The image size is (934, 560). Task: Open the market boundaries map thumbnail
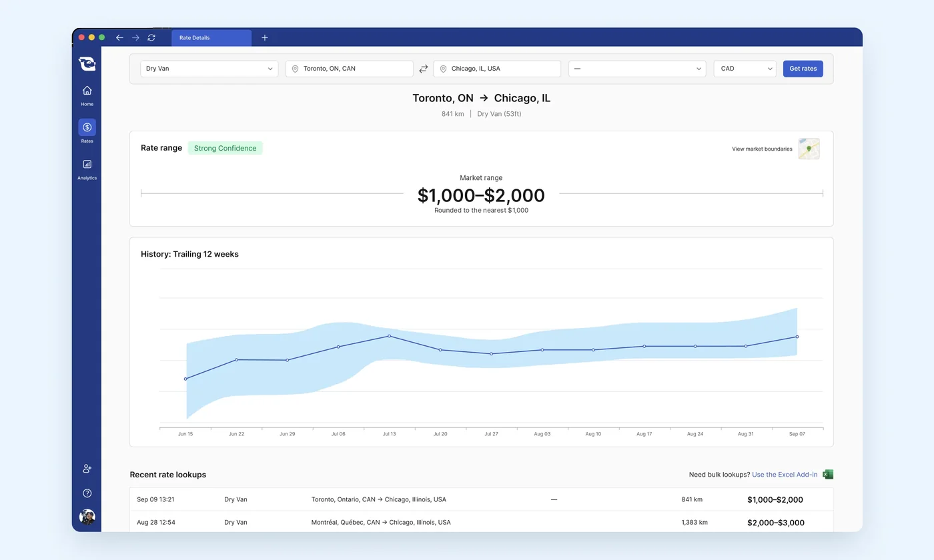pyautogui.click(x=809, y=149)
